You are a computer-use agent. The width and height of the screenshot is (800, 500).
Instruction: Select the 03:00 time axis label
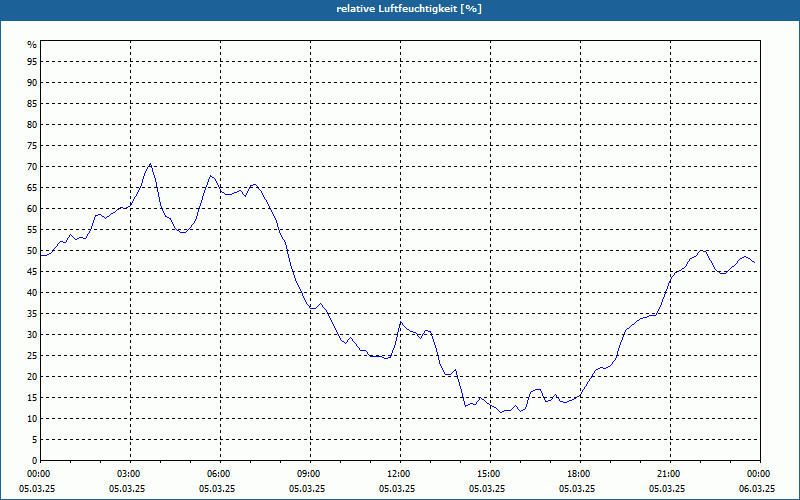pyautogui.click(x=128, y=474)
